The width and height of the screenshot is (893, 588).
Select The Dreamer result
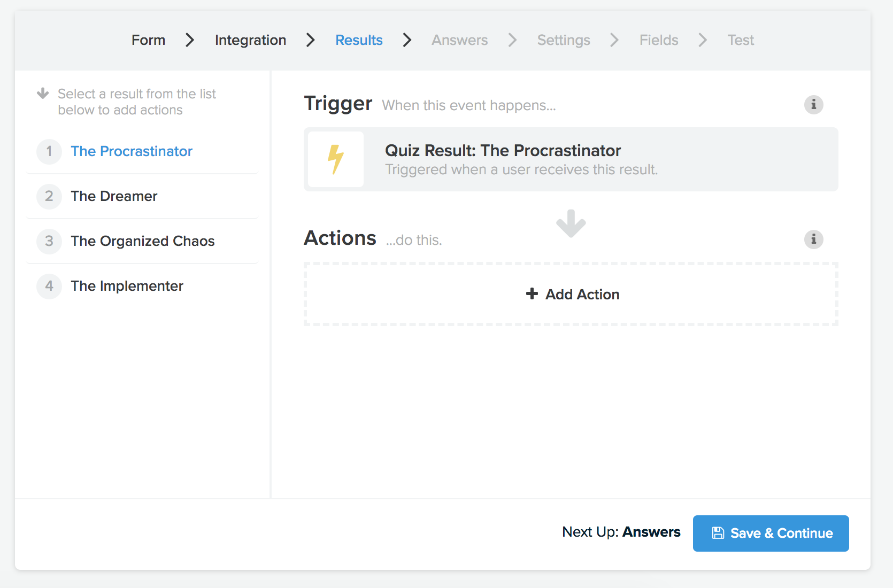[x=142, y=196]
